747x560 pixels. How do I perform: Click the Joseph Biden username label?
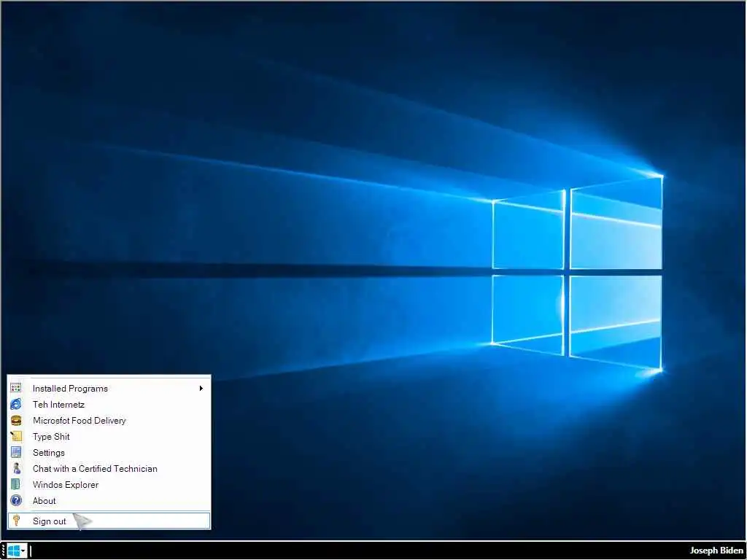pos(716,551)
